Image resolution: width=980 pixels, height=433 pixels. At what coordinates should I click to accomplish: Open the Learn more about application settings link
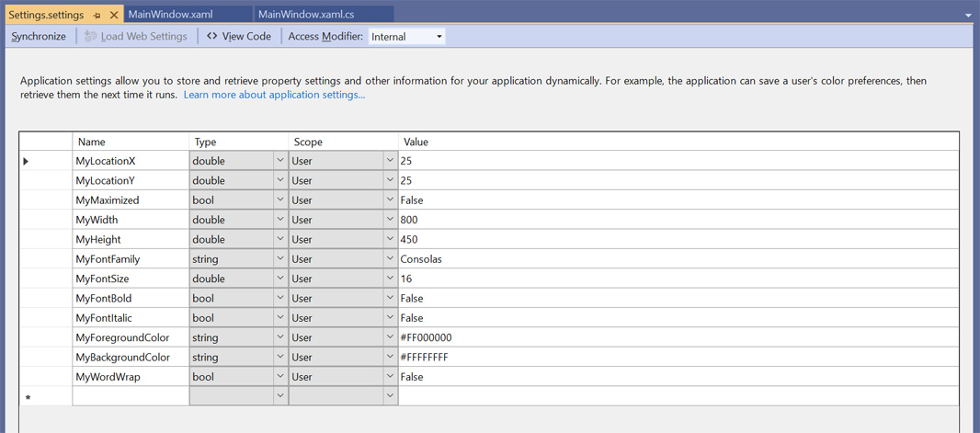(274, 95)
